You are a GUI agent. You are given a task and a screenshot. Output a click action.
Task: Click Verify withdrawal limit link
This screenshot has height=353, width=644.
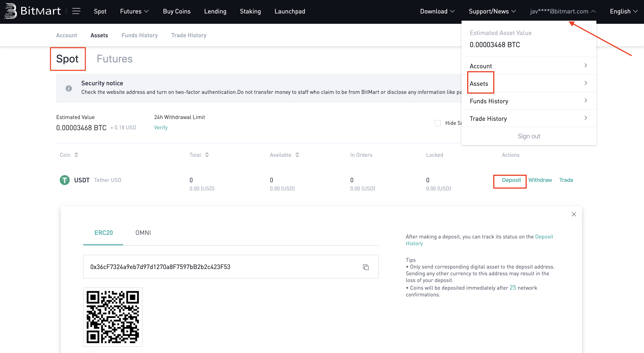point(161,127)
